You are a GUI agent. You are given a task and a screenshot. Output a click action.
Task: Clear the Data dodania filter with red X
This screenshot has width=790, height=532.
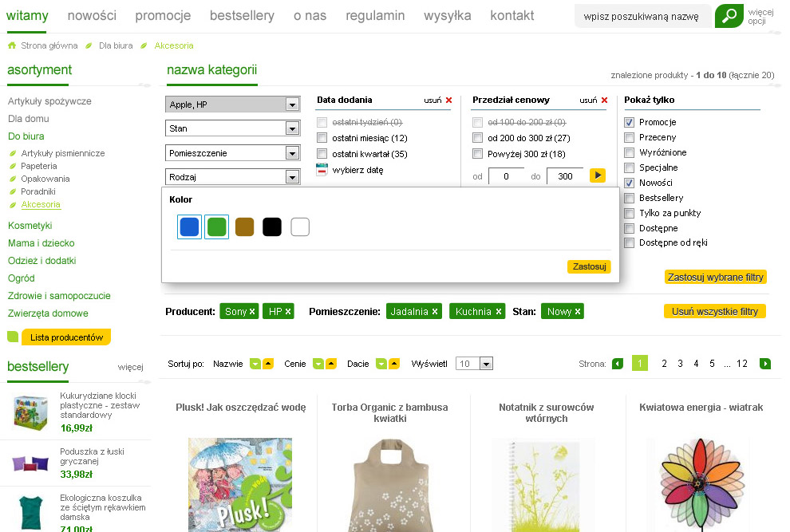click(x=448, y=100)
